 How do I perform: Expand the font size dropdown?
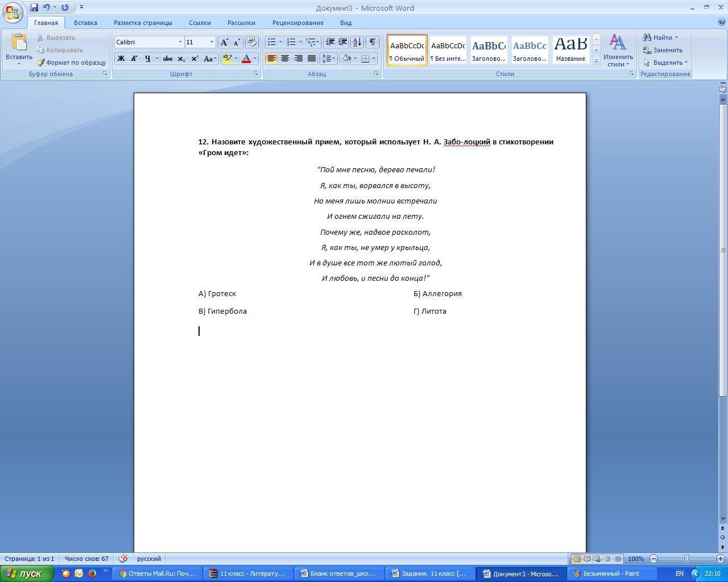[x=212, y=42]
